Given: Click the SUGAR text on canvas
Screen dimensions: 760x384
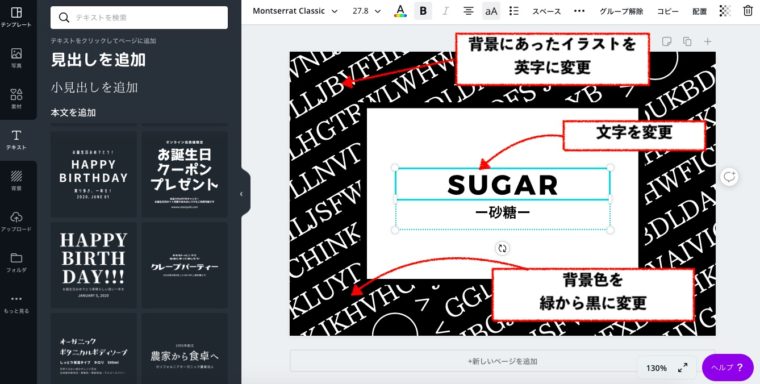Looking at the screenshot, I should click(x=503, y=185).
